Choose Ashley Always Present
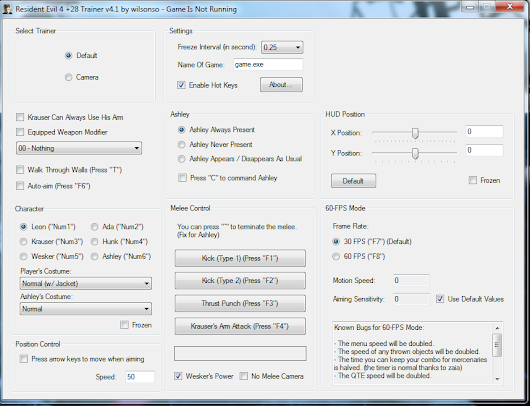The image size is (530, 406). point(182,130)
